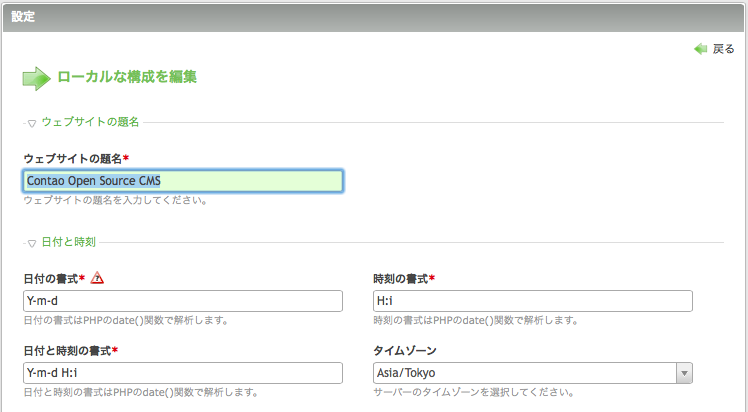Click the 時刻の書式 field label
This screenshot has height=412, width=748.
tap(401, 278)
